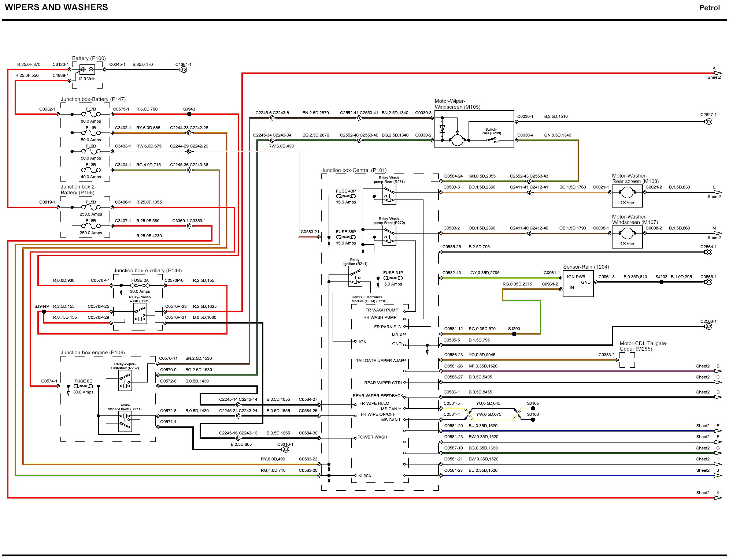Viewport: 729px width, 560px height.
Task: Click the SJ943 splice junction dot
Action: click(189, 114)
